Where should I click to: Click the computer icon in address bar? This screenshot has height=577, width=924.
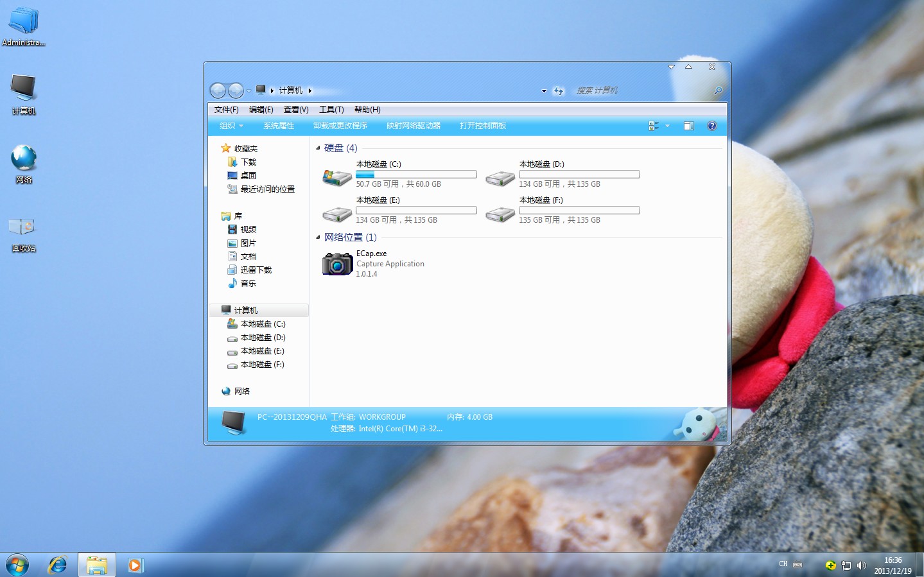pyautogui.click(x=261, y=90)
